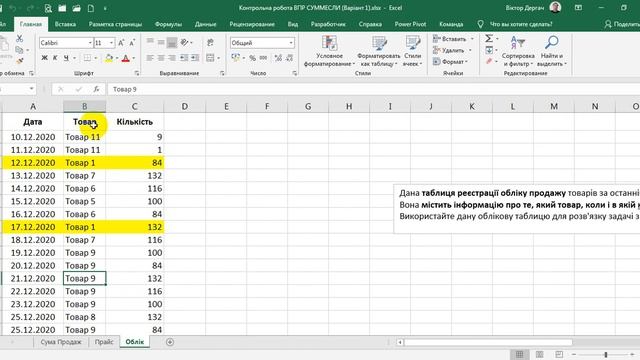Apply comma thousands separator style

tap(263, 58)
